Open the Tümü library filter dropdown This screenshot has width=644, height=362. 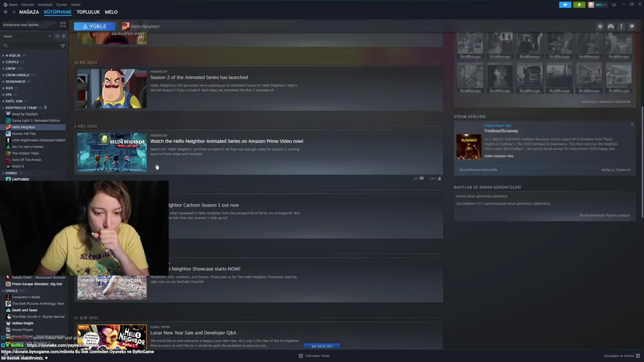point(27,36)
